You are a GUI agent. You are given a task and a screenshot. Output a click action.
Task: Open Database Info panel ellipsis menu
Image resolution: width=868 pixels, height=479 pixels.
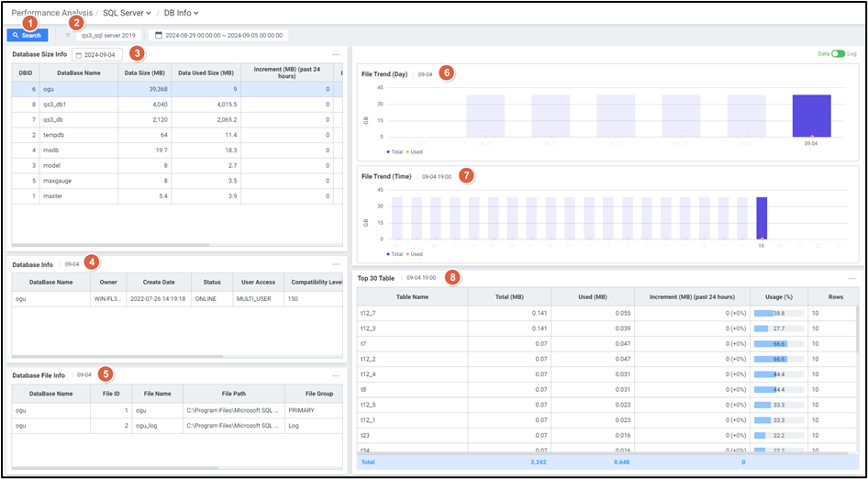336,264
